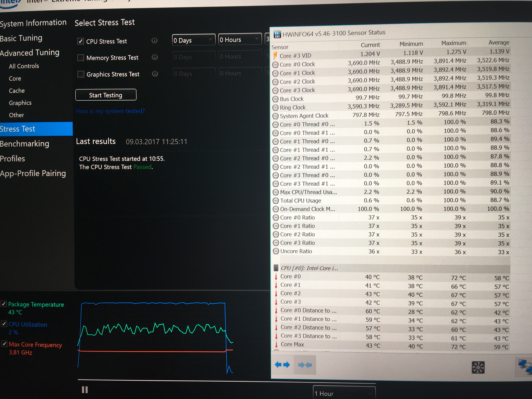532x399 pixels.
Task: Select Core under Advanced Tuning
Action: (x=15, y=78)
